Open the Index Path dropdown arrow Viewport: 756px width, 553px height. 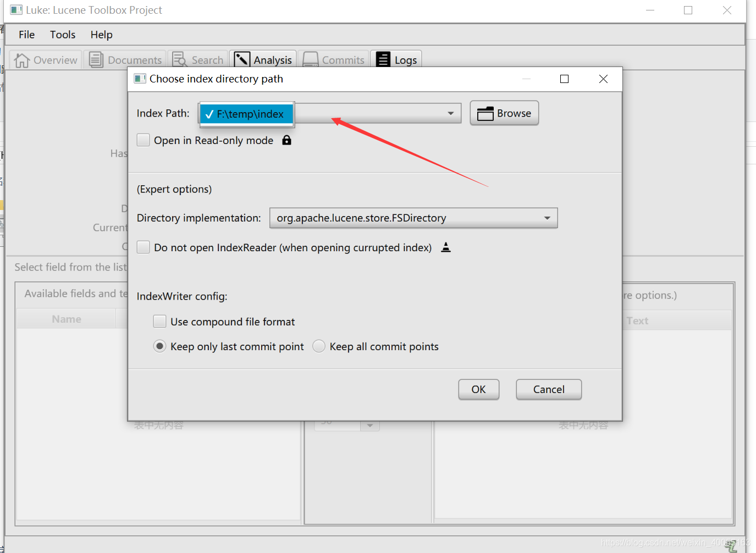[450, 113]
